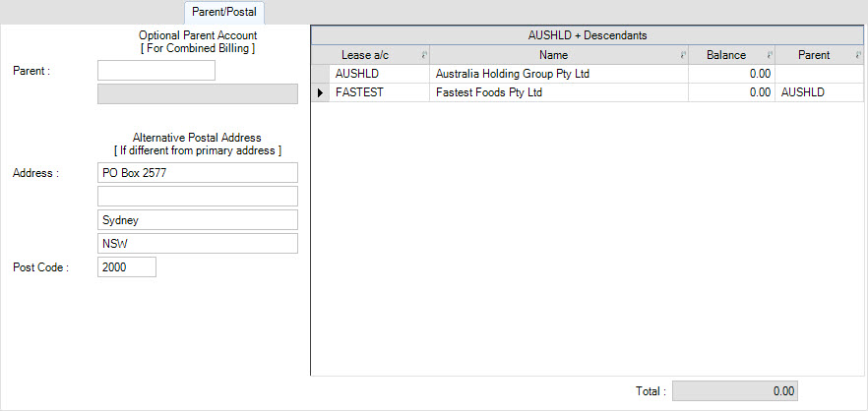The height and width of the screenshot is (411, 868).
Task: Click the PO Box 2577 address field
Action: point(198,173)
